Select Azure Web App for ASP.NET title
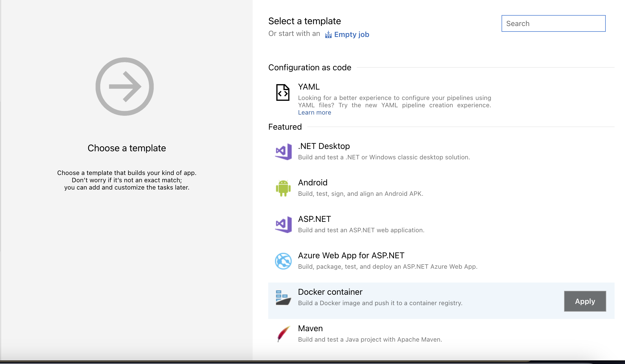 click(x=351, y=255)
